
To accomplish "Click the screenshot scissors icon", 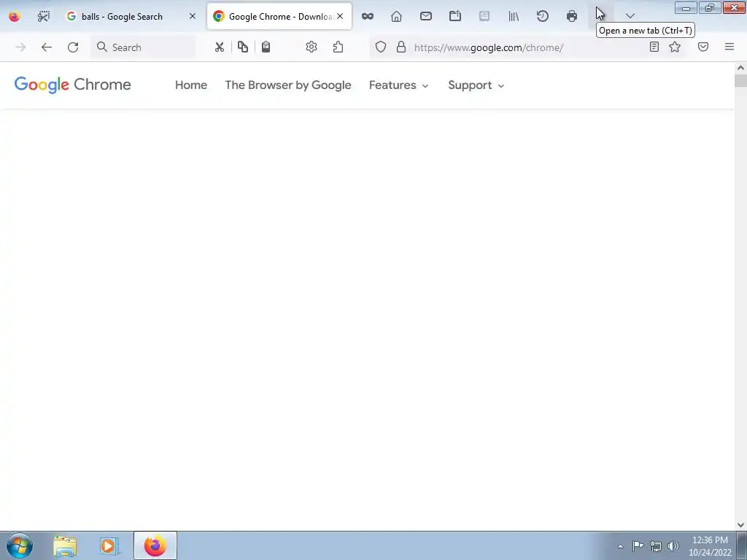I will 43,16.
